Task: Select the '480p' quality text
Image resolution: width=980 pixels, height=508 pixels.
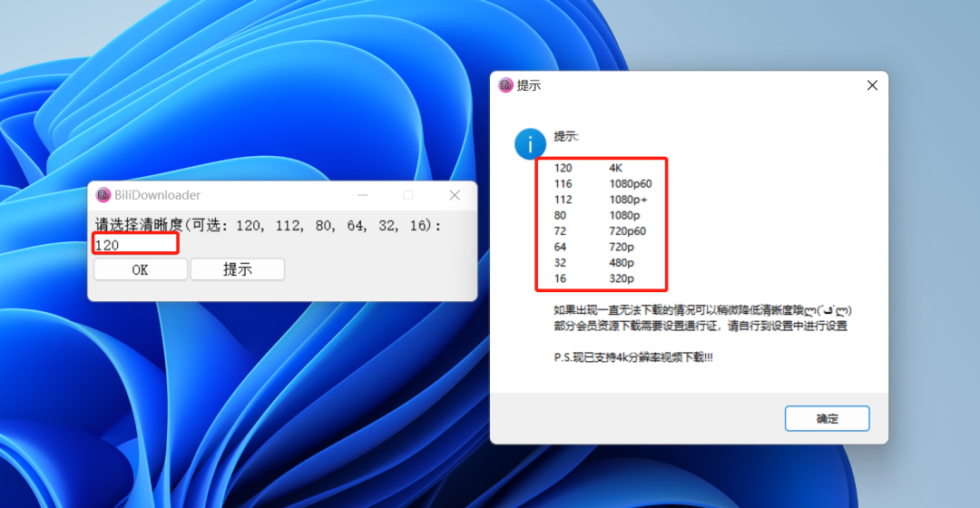Action: point(622,263)
